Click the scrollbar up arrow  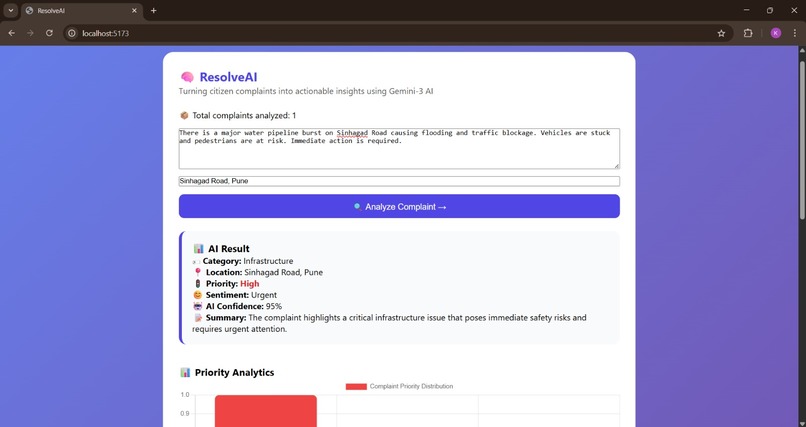click(x=801, y=50)
